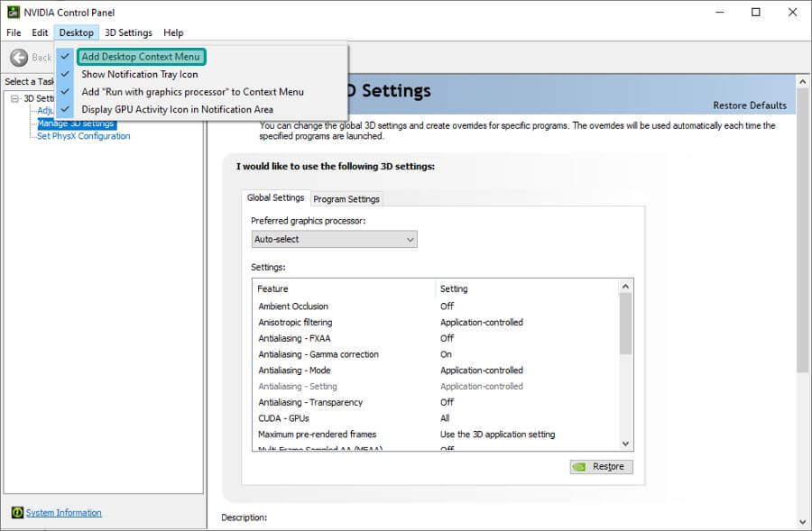Select Set PhysX Configuration in tree

point(83,136)
